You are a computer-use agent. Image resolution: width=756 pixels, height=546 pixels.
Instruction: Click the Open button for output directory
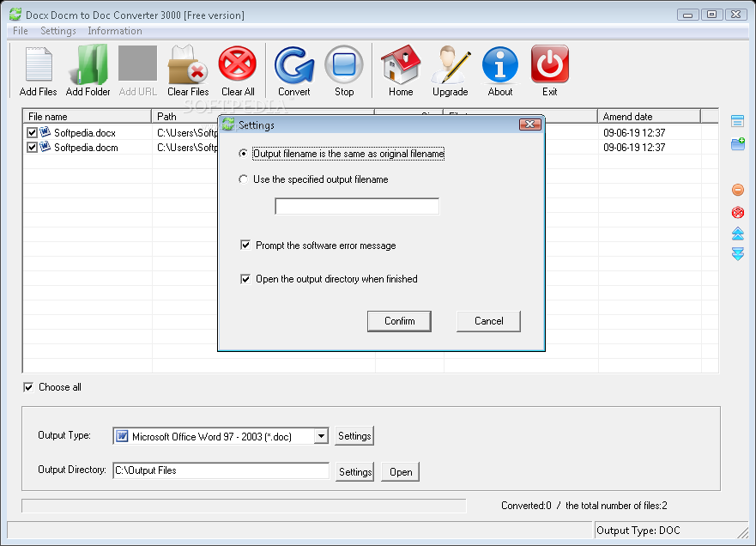pyautogui.click(x=401, y=471)
